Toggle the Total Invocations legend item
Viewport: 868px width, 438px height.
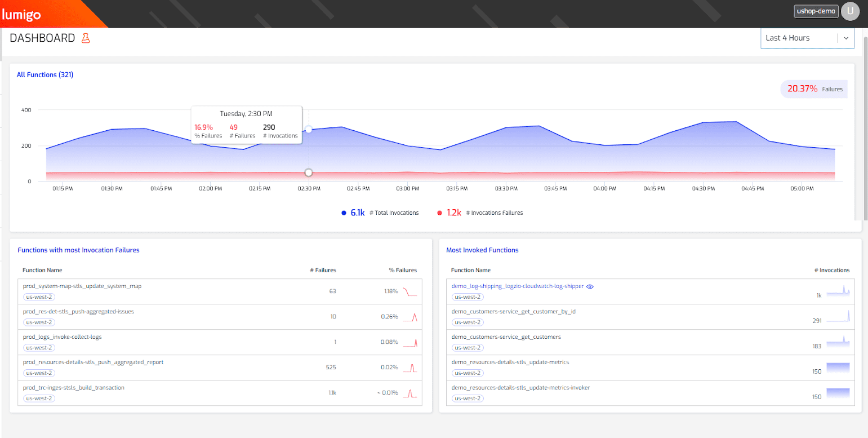[x=380, y=213]
